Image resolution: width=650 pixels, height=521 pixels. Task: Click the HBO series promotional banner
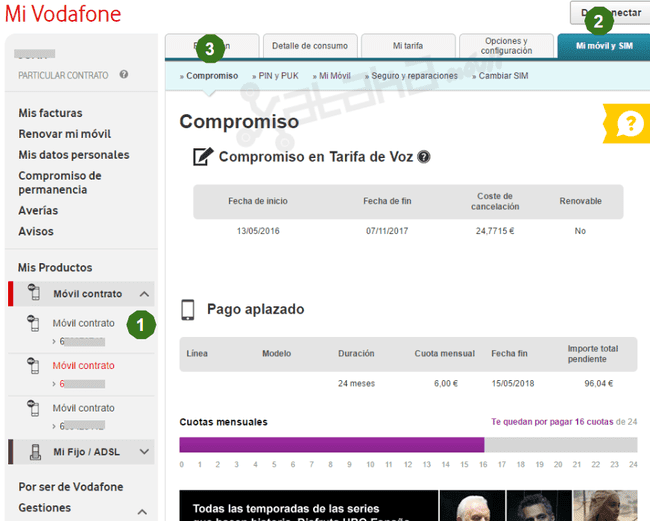408,506
